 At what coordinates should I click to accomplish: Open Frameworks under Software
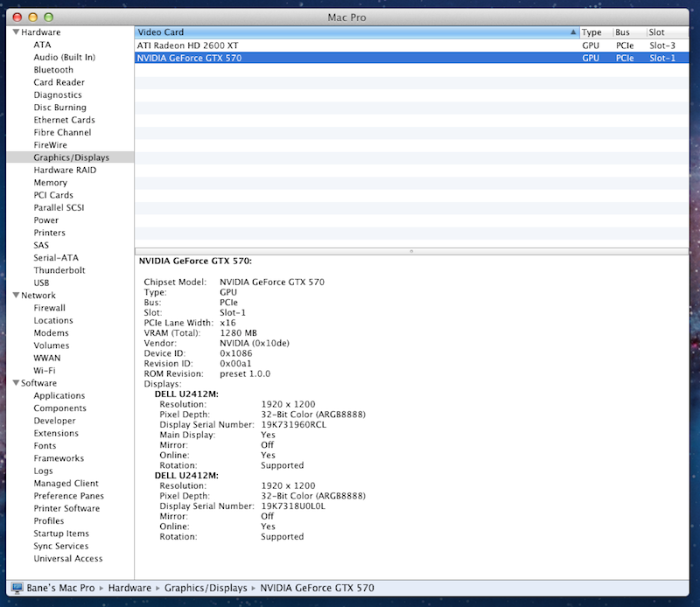tap(59, 457)
